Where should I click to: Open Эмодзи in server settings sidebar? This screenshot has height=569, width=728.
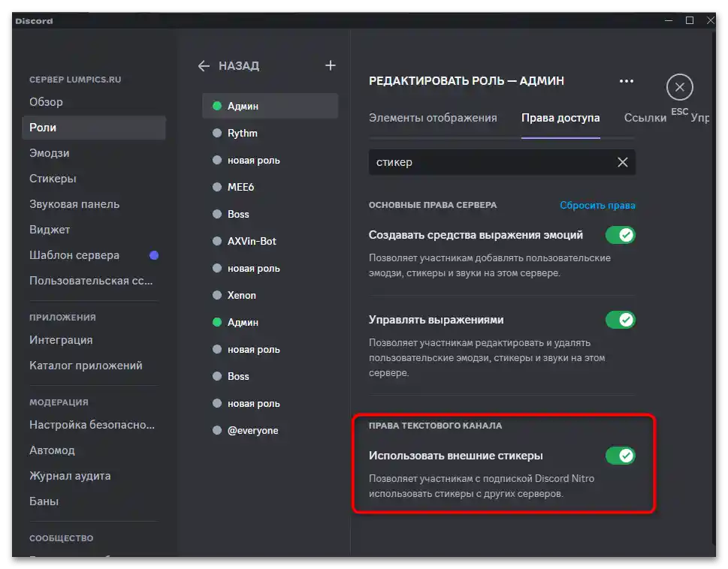pyautogui.click(x=50, y=153)
